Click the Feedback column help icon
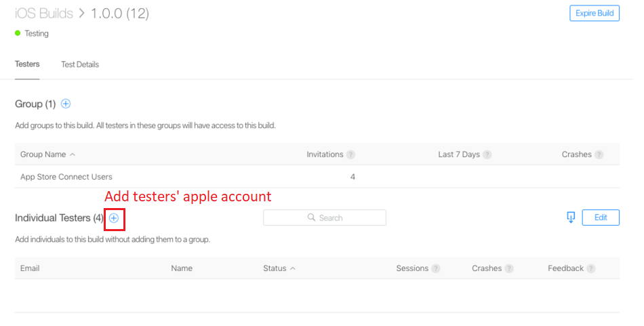Image resolution: width=644 pixels, height=326 pixels. [x=591, y=268]
